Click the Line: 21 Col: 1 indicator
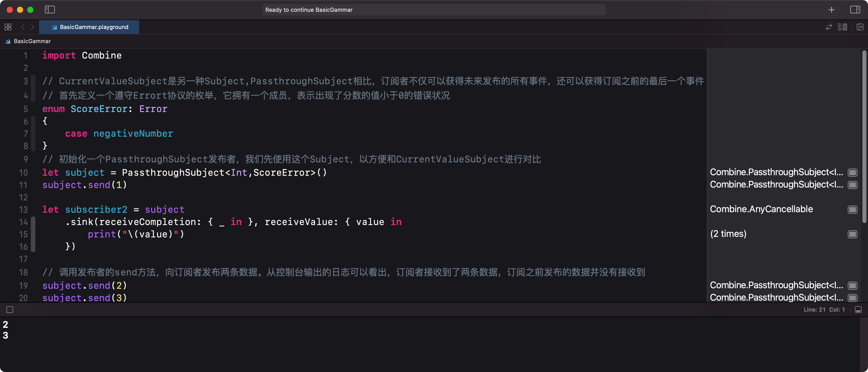868x372 pixels. tap(824, 310)
